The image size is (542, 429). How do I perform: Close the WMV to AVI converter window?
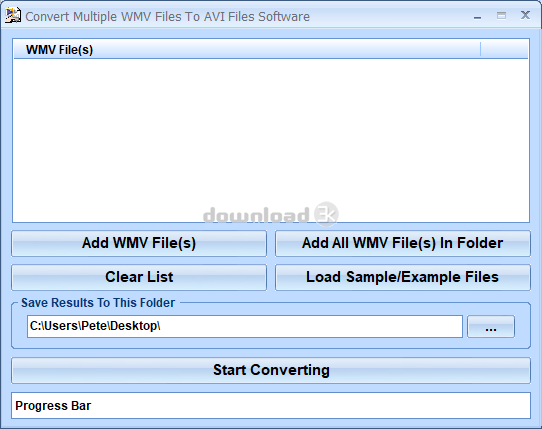pos(525,15)
